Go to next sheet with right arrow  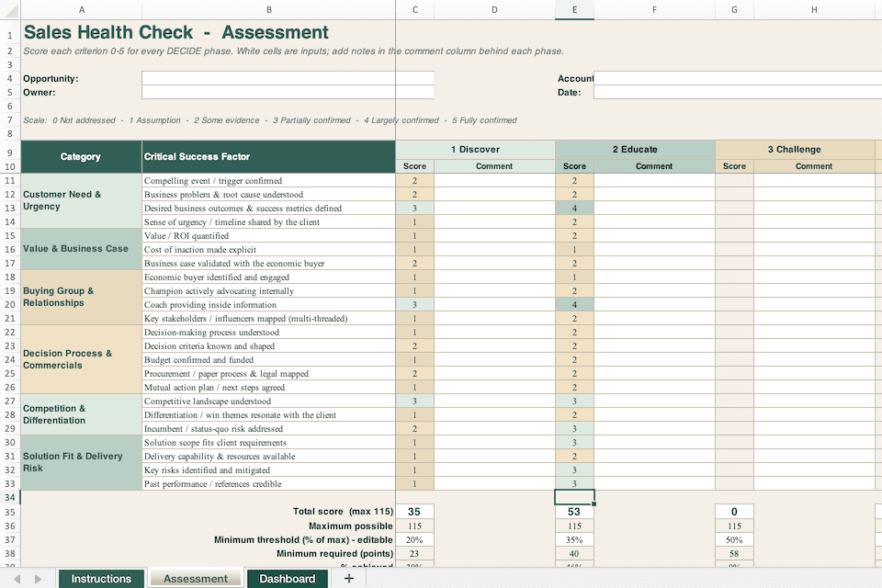(x=38, y=579)
